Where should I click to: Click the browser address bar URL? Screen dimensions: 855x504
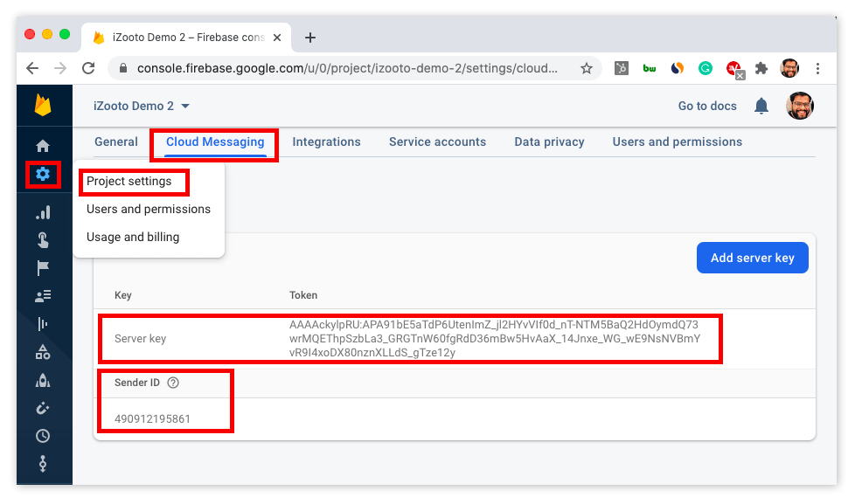click(347, 68)
